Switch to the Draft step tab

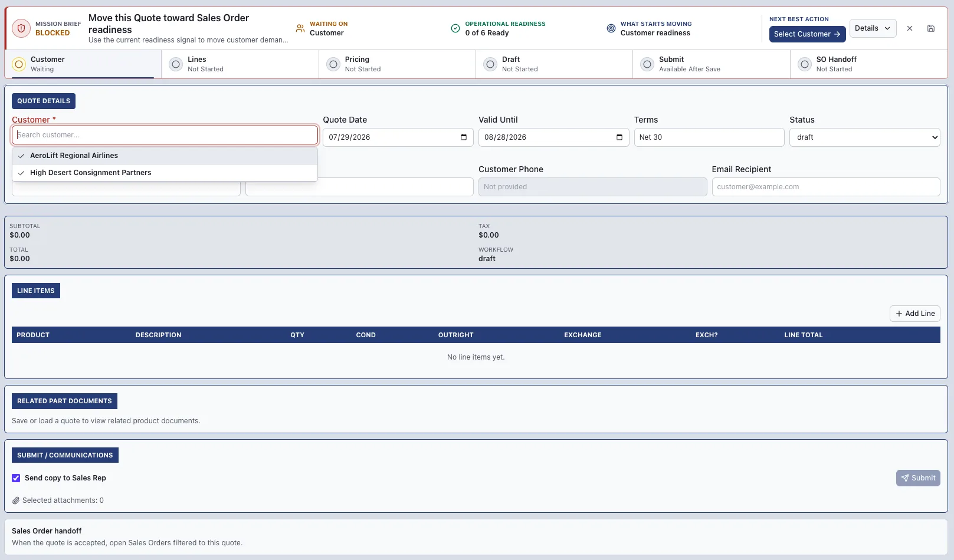(x=554, y=64)
